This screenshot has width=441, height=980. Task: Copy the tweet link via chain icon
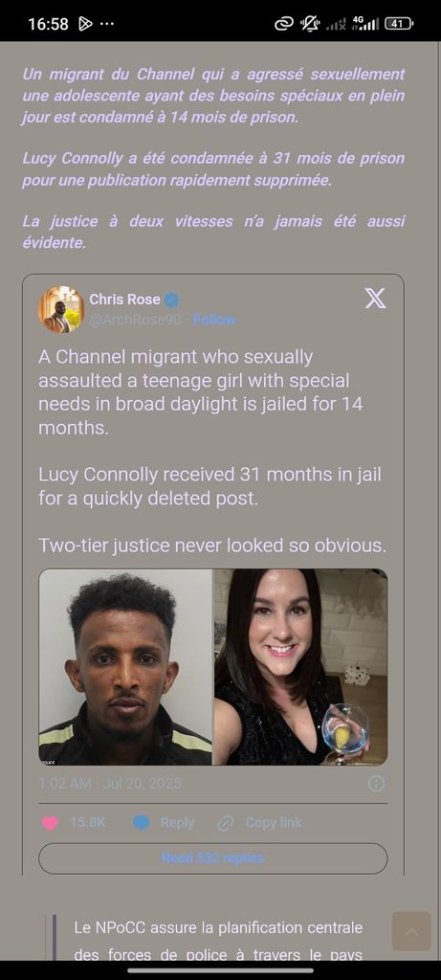(226, 823)
